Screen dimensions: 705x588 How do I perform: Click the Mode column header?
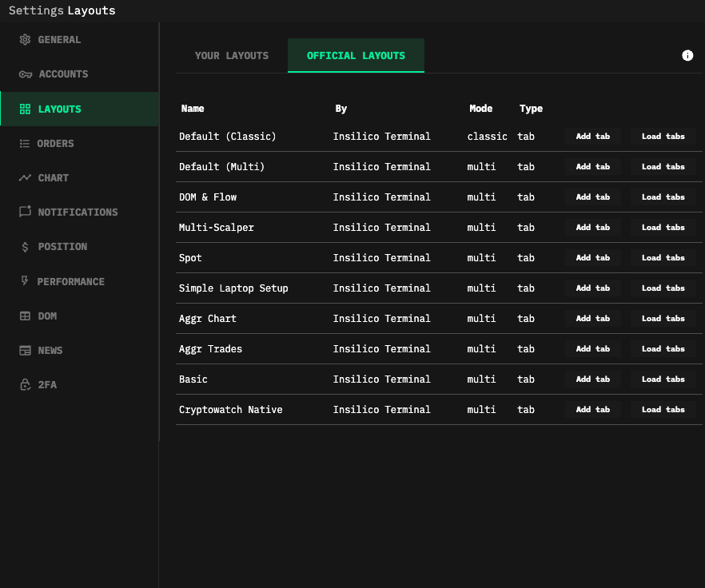480,109
